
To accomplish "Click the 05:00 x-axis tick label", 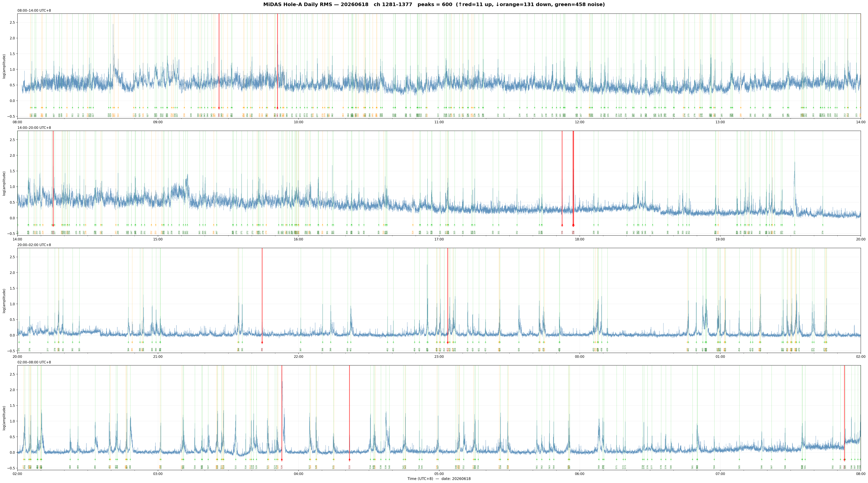I will tap(439, 474).
